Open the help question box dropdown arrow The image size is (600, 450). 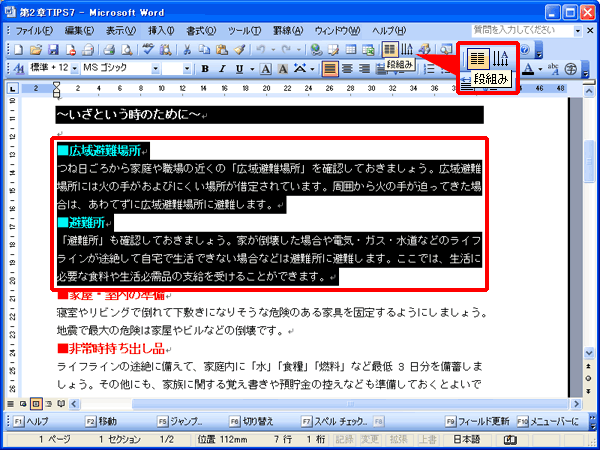point(578,30)
